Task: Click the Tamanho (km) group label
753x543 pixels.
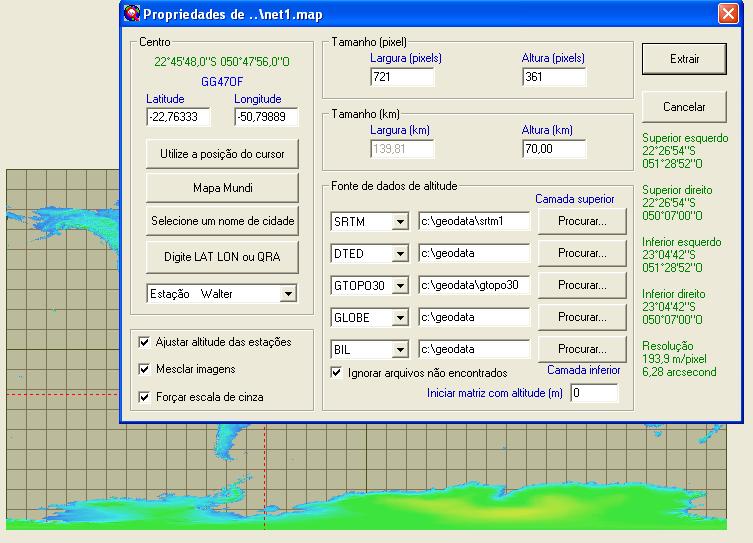Action: pyautogui.click(x=365, y=114)
